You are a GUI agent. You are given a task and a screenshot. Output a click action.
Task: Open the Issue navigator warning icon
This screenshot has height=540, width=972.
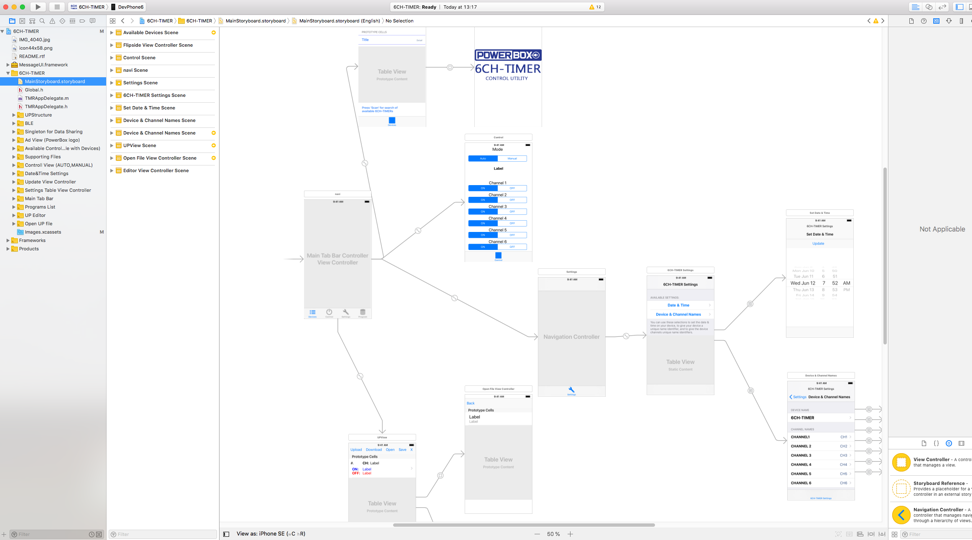click(52, 20)
